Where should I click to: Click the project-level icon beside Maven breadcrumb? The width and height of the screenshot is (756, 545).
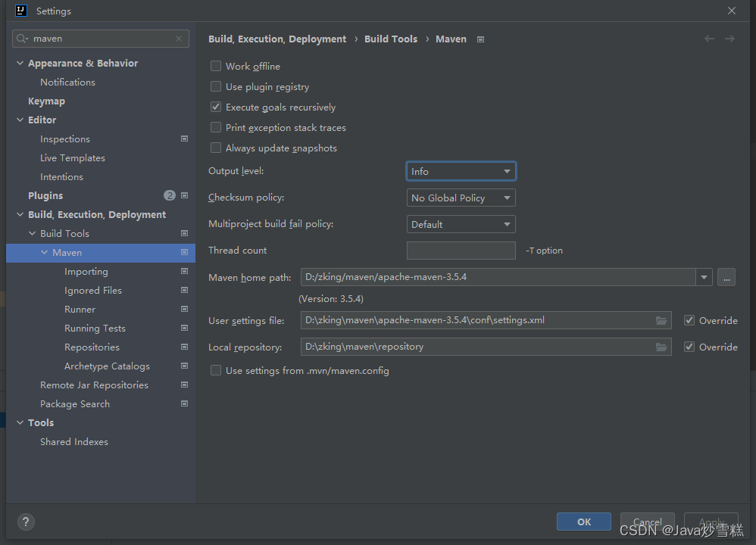click(x=481, y=39)
